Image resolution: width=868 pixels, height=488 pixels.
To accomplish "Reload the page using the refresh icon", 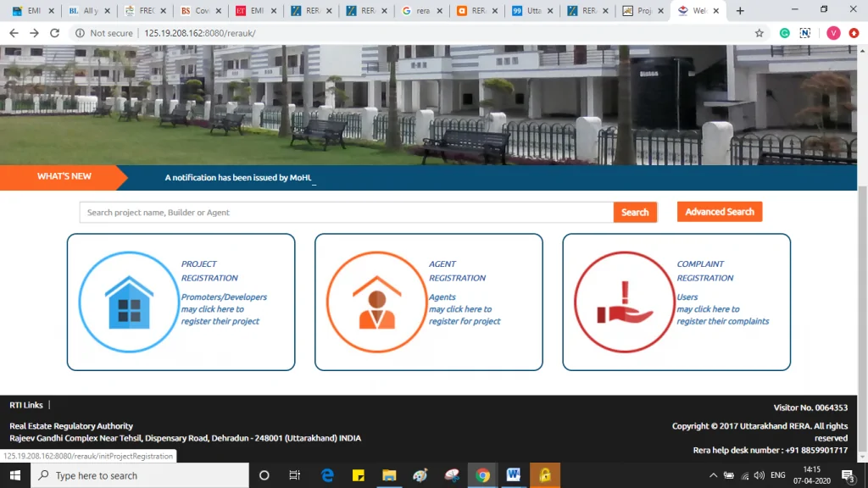I will tap(55, 33).
